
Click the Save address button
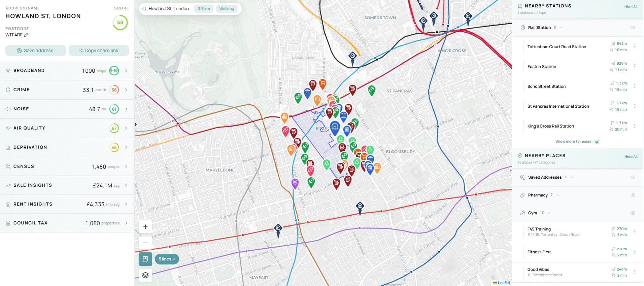(36, 50)
